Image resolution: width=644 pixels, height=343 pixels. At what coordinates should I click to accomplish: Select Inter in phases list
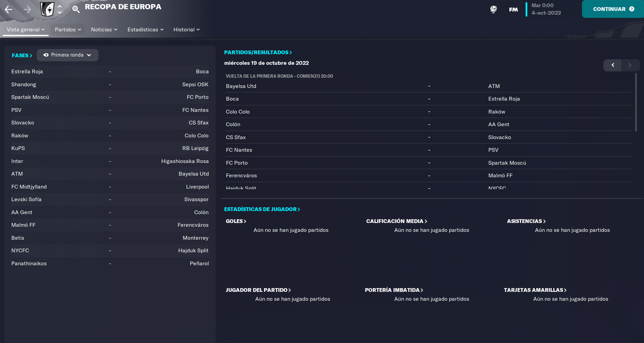pyautogui.click(x=17, y=161)
